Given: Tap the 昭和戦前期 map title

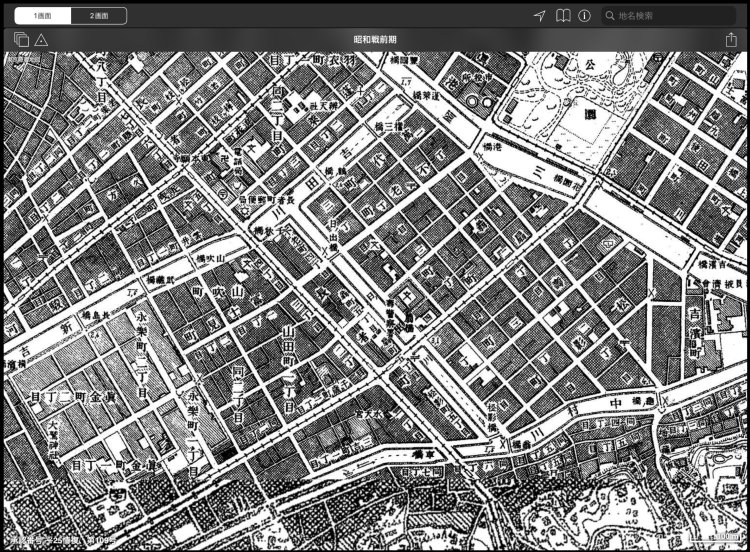Looking at the screenshot, I should [x=375, y=39].
